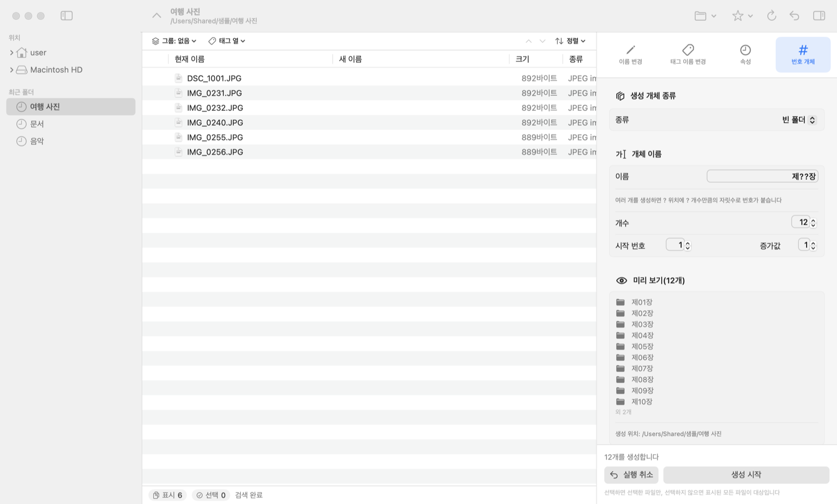Switch to the 이름 변경 tab

[630, 54]
